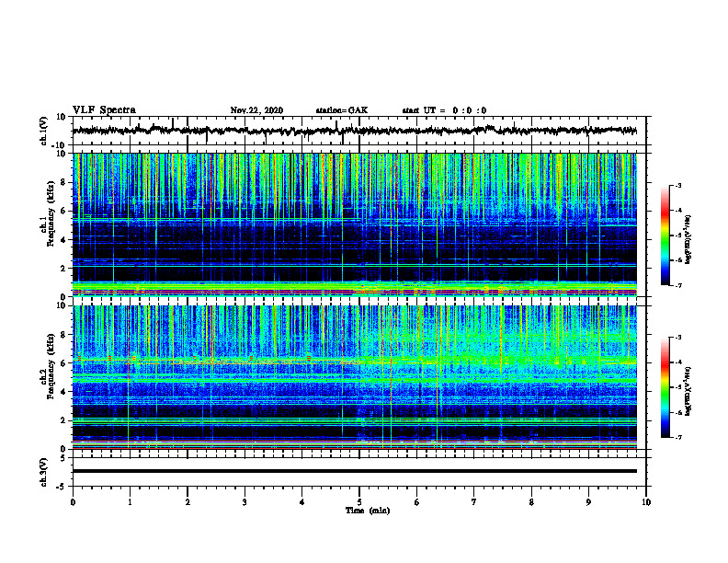Click time axis tick label "7"
728x563 pixels.
(474, 502)
